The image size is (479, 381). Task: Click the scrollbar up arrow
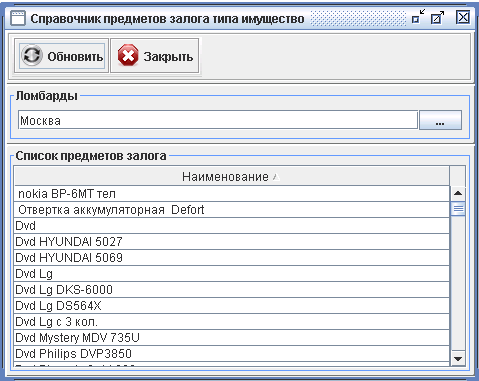[x=458, y=193]
